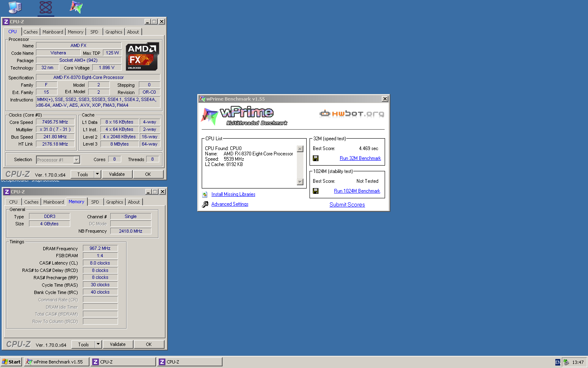
Task: Open Mainboard tab in upper CPU-Z
Action: [x=53, y=32]
